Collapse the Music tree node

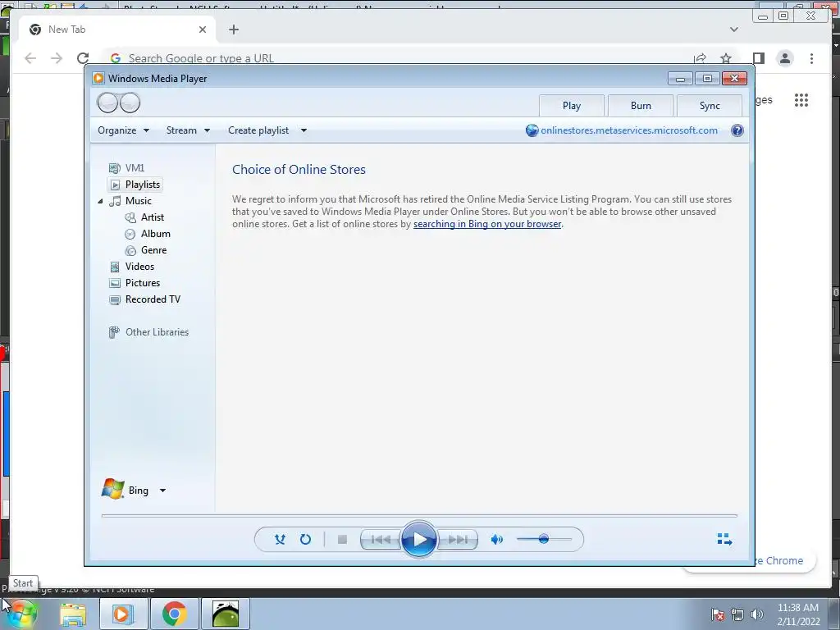click(100, 202)
